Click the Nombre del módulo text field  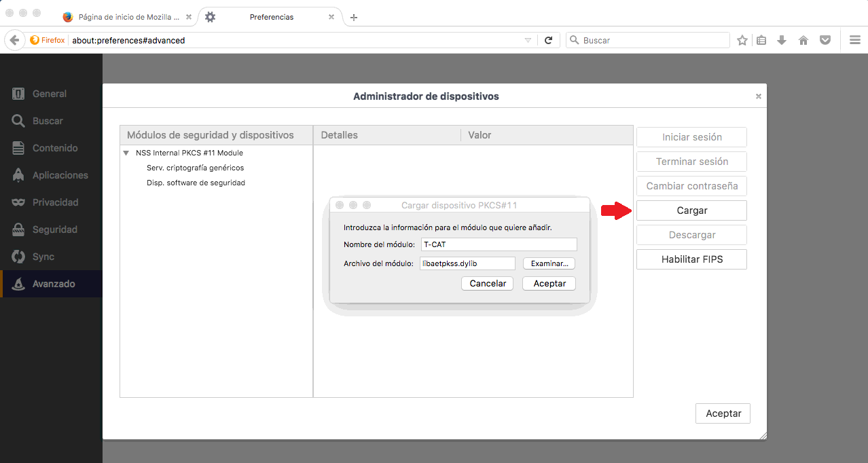coord(498,244)
